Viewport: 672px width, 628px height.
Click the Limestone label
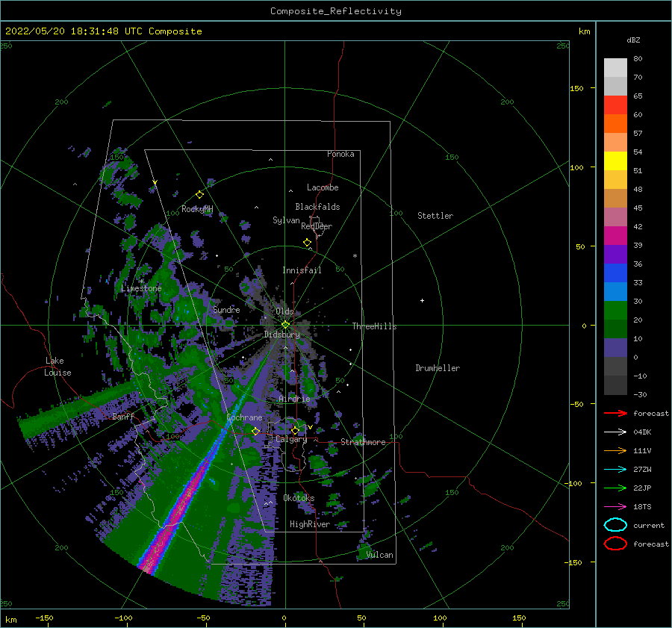(x=141, y=288)
